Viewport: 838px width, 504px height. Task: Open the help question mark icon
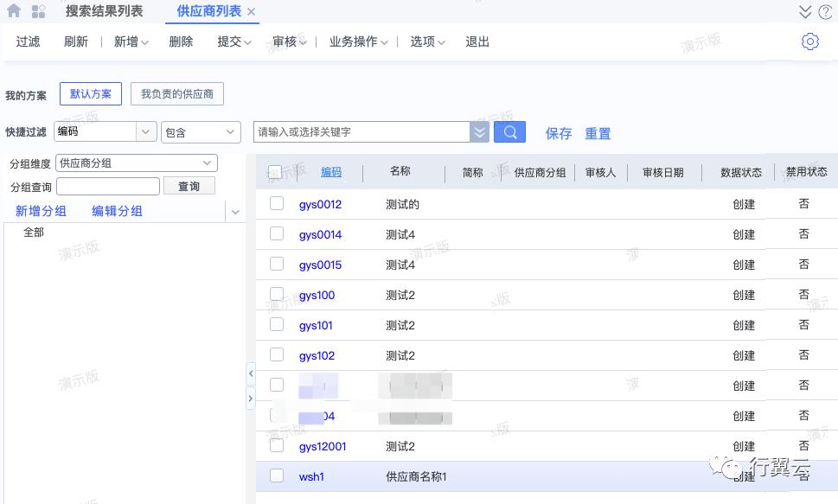828,11
